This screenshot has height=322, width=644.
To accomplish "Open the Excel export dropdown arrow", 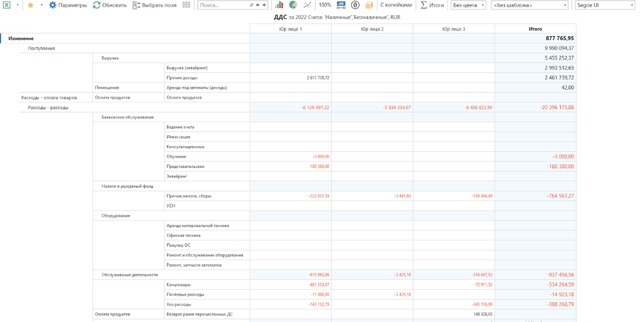I will tap(18, 5).
